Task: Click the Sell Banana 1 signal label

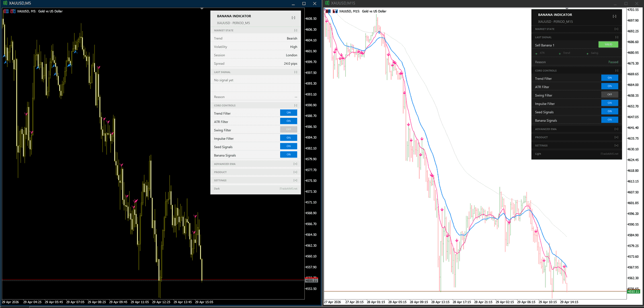Action: pyautogui.click(x=545, y=45)
